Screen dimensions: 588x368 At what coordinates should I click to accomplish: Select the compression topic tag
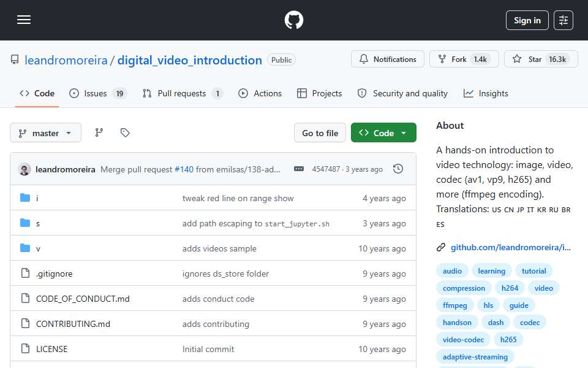(x=464, y=288)
